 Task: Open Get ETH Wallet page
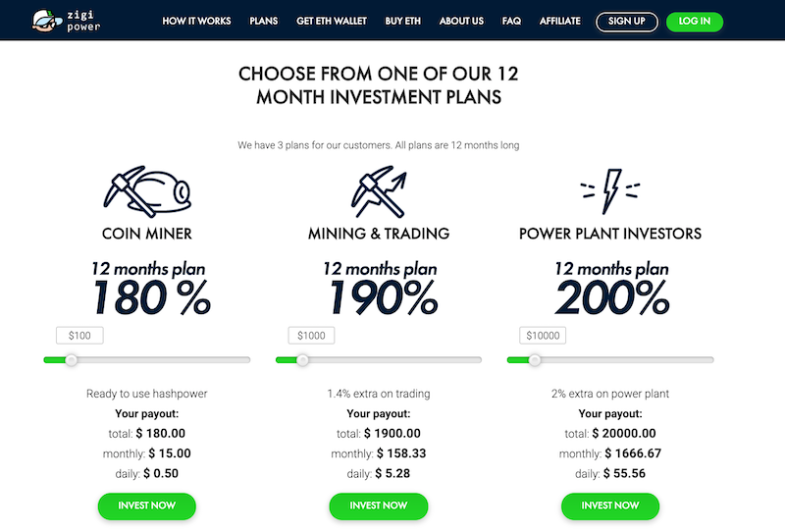pyautogui.click(x=332, y=21)
